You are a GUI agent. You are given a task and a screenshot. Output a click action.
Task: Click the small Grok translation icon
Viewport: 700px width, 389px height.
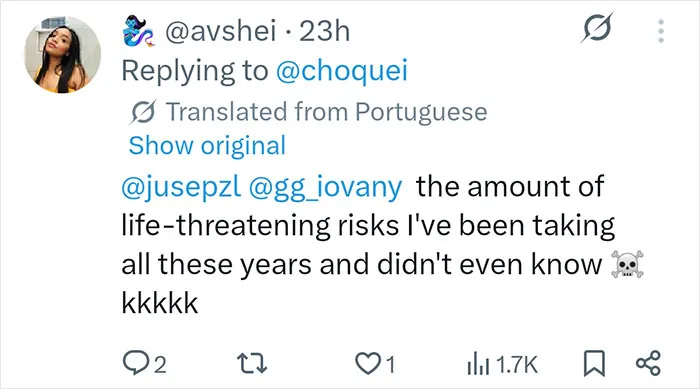point(143,112)
